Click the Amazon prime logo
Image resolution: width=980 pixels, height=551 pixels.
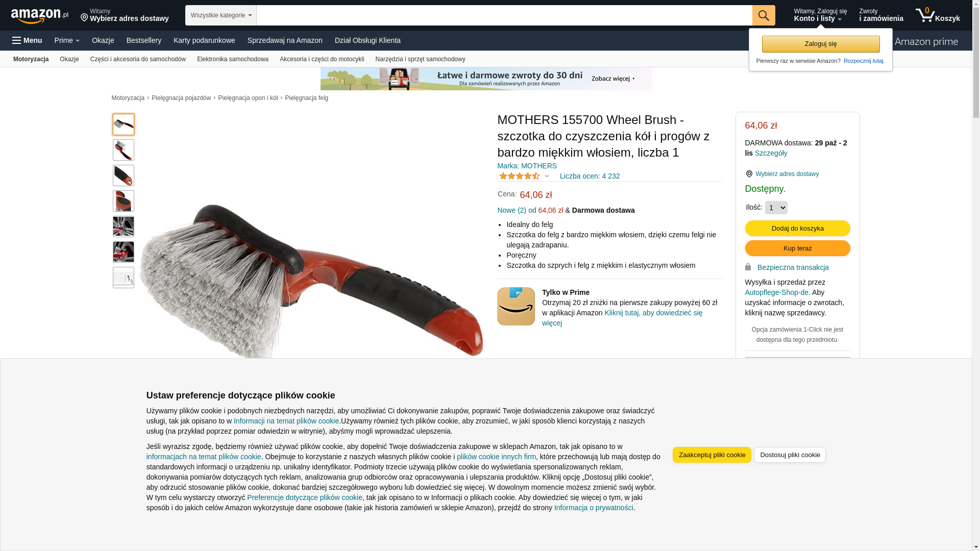pos(926,42)
